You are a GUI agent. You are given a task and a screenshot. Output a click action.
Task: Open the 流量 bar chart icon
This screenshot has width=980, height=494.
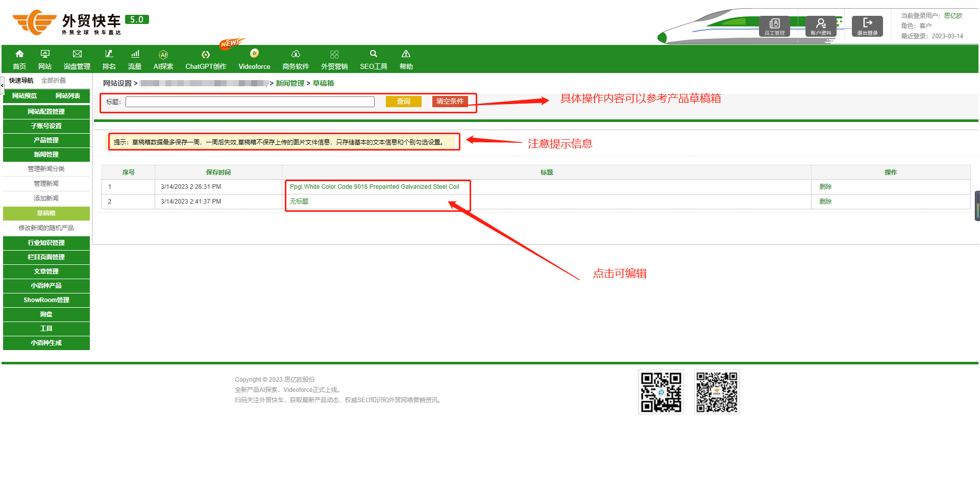(x=135, y=54)
